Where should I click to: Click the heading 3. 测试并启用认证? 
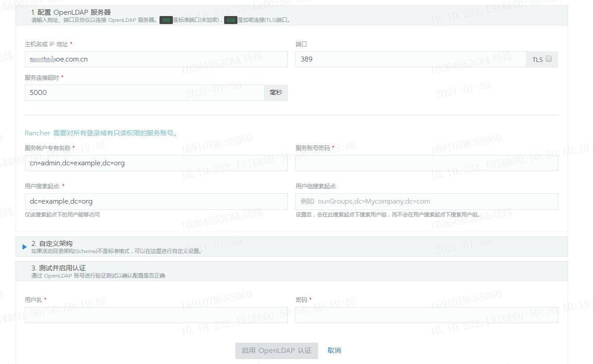point(58,268)
